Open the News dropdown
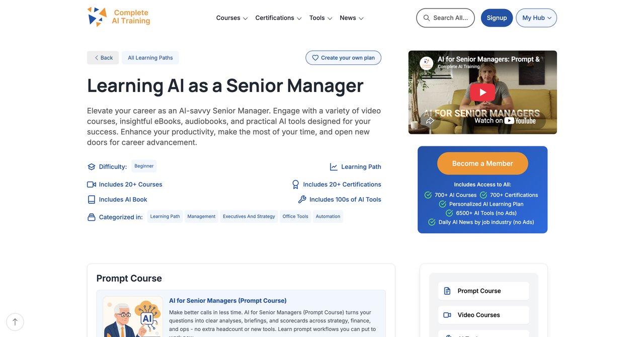Viewport: 644px width, 337px height. point(352,18)
